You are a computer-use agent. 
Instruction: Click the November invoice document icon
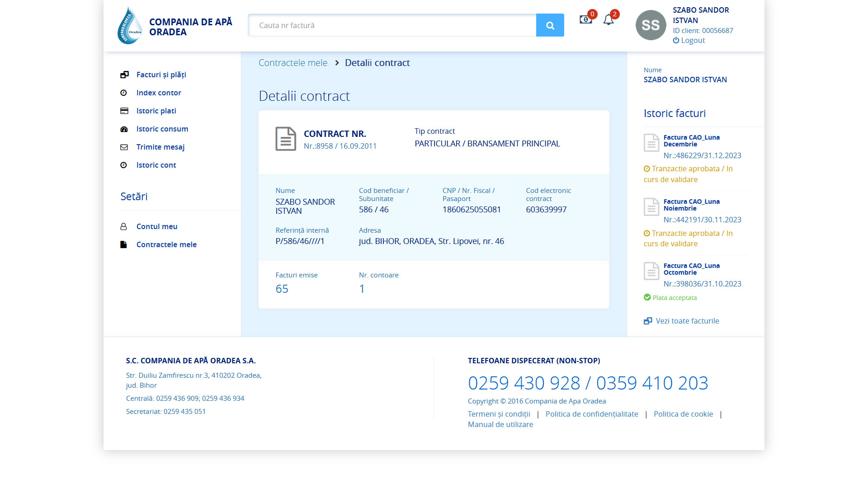click(651, 207)
